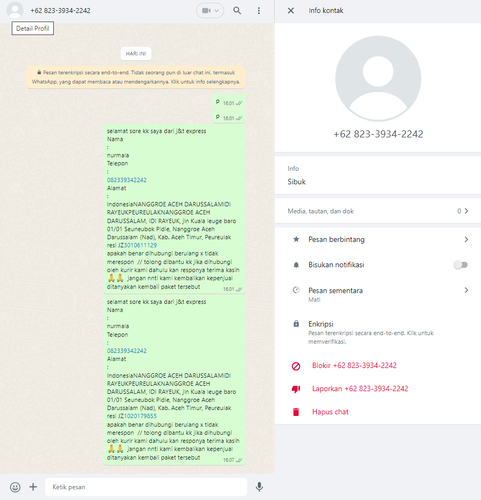Click Laporkan +62 823-3934-2242
The image size is (481, 500).
(360, 389)
